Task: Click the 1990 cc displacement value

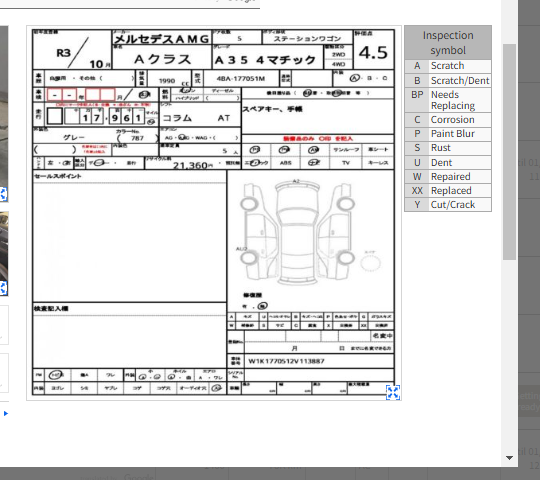Action: click(x=167, y=81)
